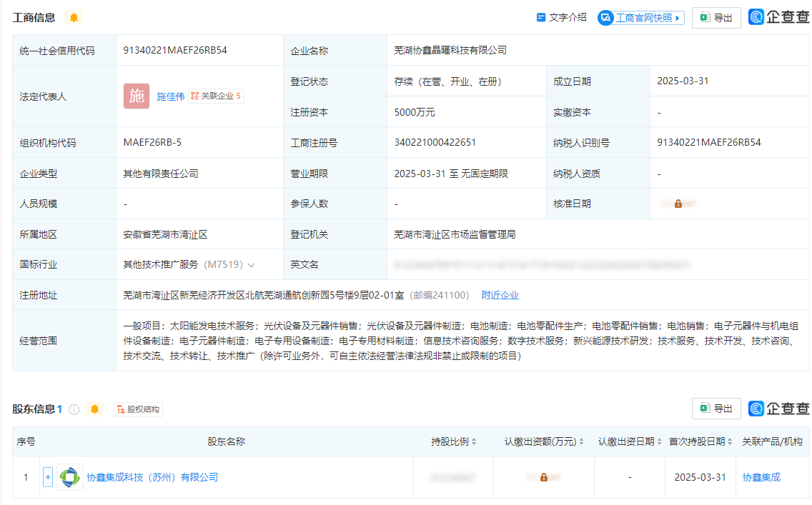Open legal representative 施佳伟's profile link
The height and width of the screenshot is (505, 812).
tap(170, 96)
